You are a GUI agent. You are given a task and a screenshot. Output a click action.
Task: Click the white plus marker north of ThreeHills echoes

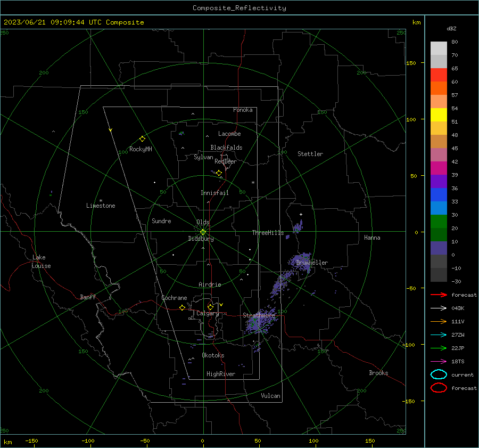coord(301,214)
